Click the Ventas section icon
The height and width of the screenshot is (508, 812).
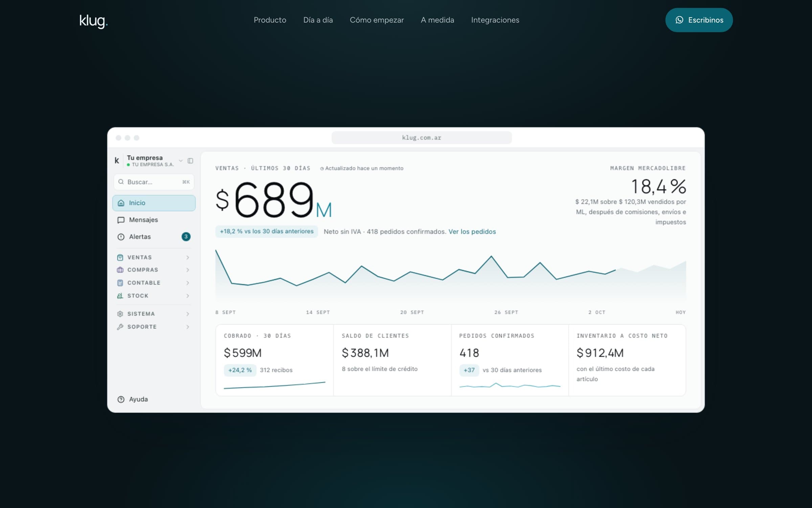pos(120,257)
